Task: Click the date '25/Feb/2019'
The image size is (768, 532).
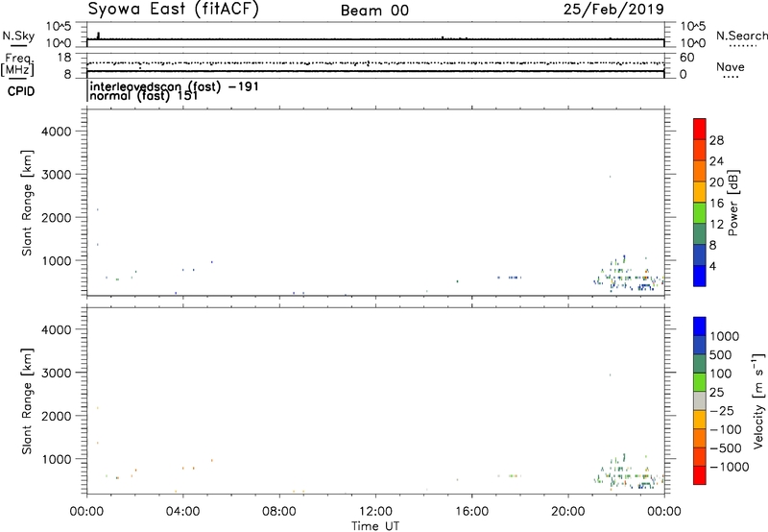Action: [x=613, y=10]
